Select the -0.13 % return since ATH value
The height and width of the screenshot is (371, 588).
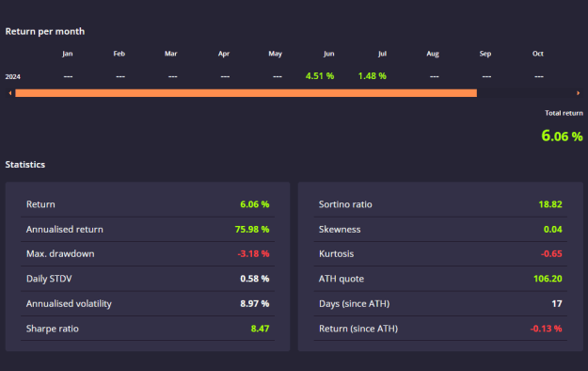tap(546, 329)
